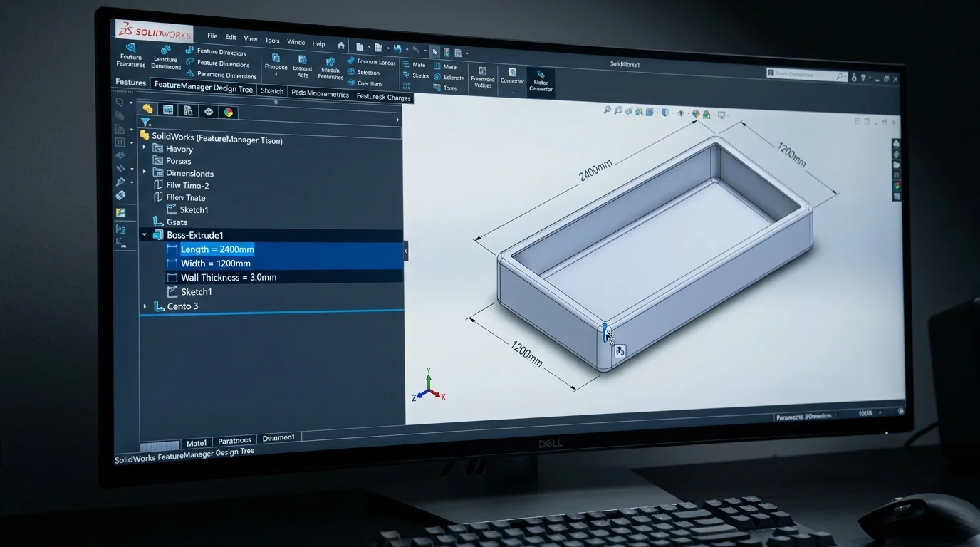Click the Pocanreded Voltges ribbon icon
The image size is (980, 547).
(483, 78)
